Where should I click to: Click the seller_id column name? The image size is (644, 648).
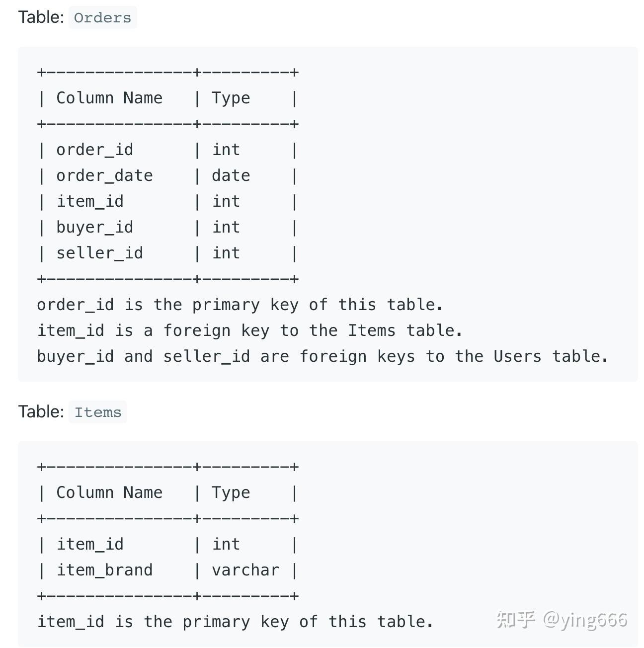coord(99,253)
